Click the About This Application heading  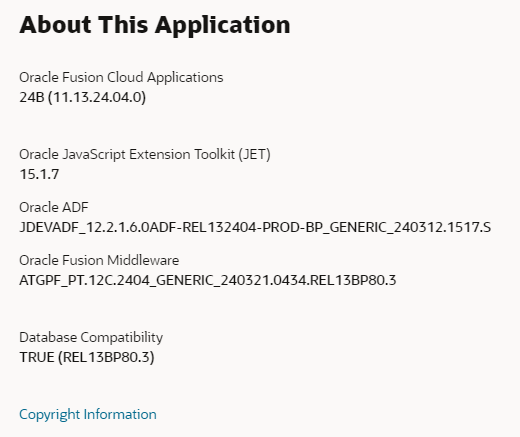155,25
